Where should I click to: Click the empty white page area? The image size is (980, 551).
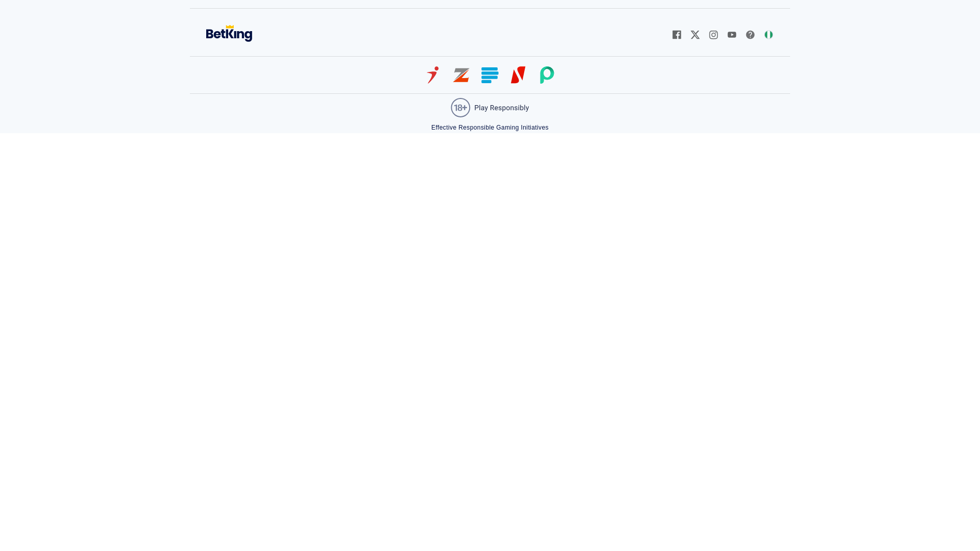tap(490, 332)
